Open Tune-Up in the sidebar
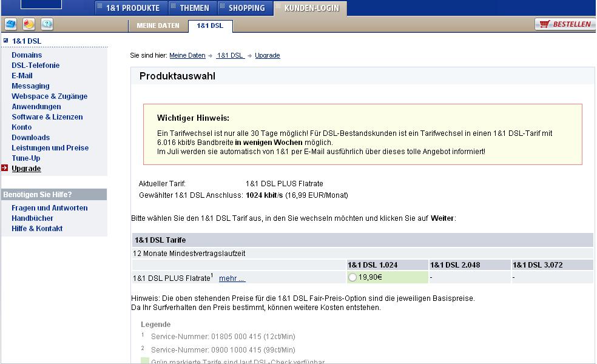Viewport: 597px width, 364px height. pos(26,158)
